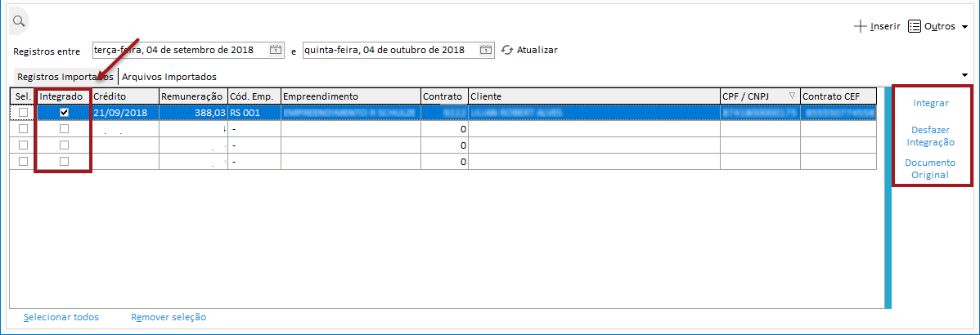The image size is (980, 335).
Task: Switch to Arquivos Importados tab
Action: (169, 77)
